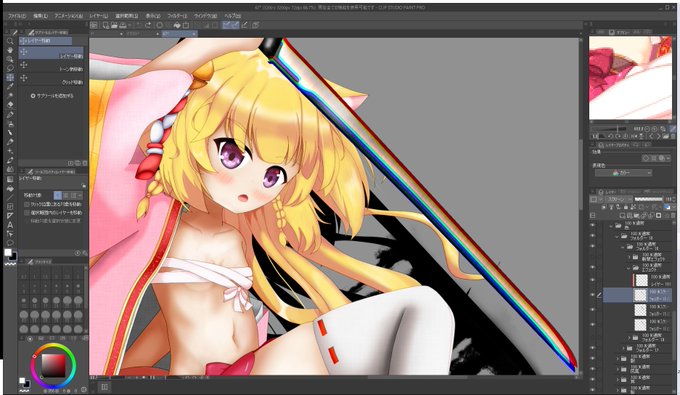The image size is (680, 395).
Task: Select the Auto select magic wand tool
Action: (x=10, y=96)
